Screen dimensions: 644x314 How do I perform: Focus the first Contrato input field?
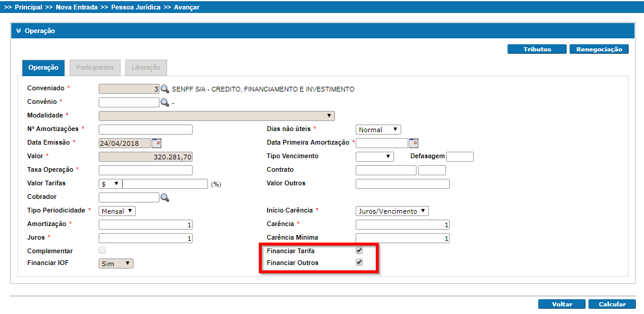[386, 170]
